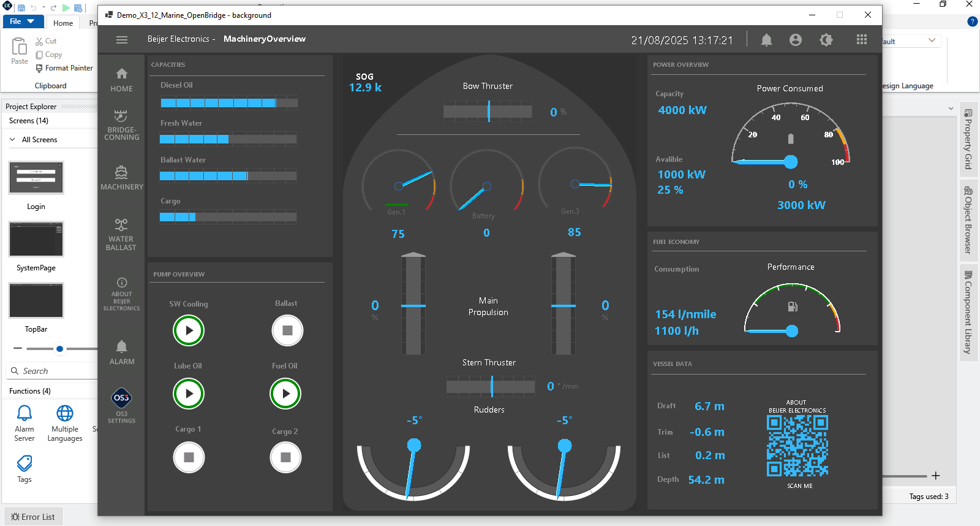The height and width of the screenshot is (526, 980).
Task: Go to the Home sidebar icon
Action: point(122,80)
